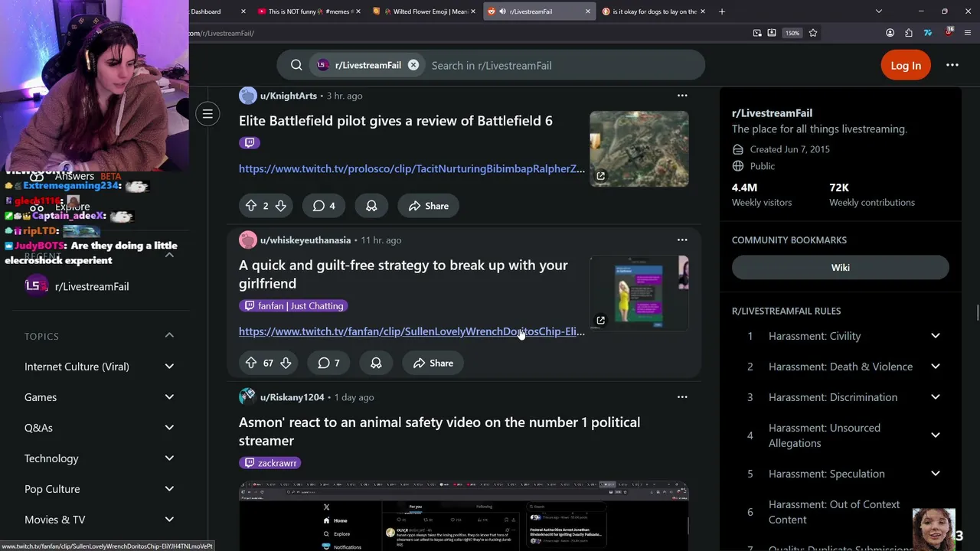
Task: Share the Battlefield 6 review post
Action: click(429, 206)
